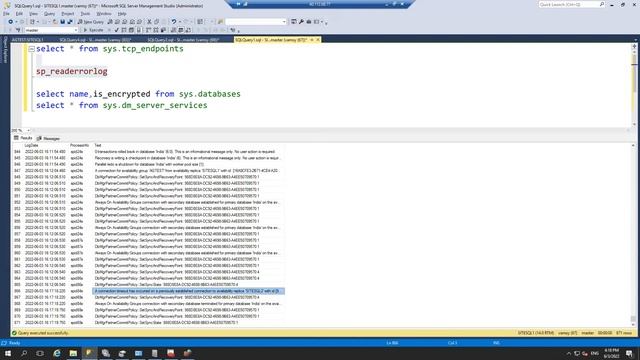Click the results pane vertical scrollbar
640x360 pixels.
point(633,233)
